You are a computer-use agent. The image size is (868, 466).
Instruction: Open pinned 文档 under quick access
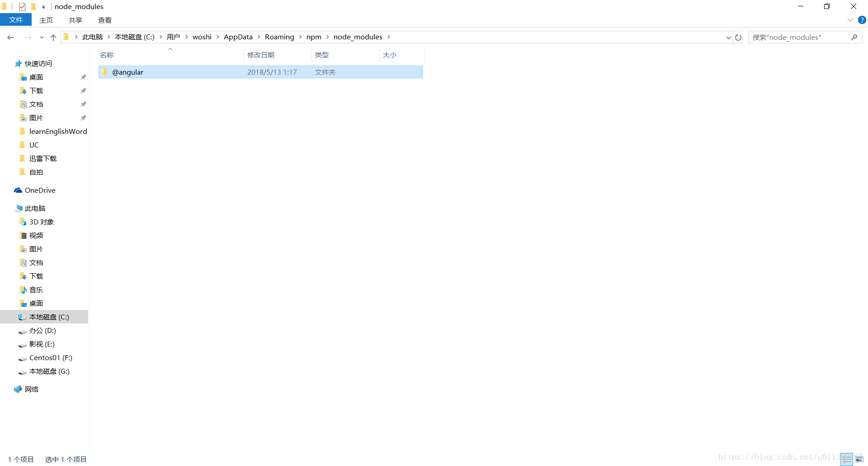point(36,105)
